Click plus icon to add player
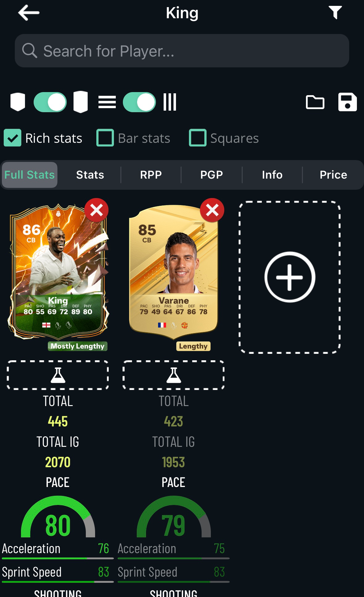This screenshot has width=364, height=597. (x=290, y=277)
